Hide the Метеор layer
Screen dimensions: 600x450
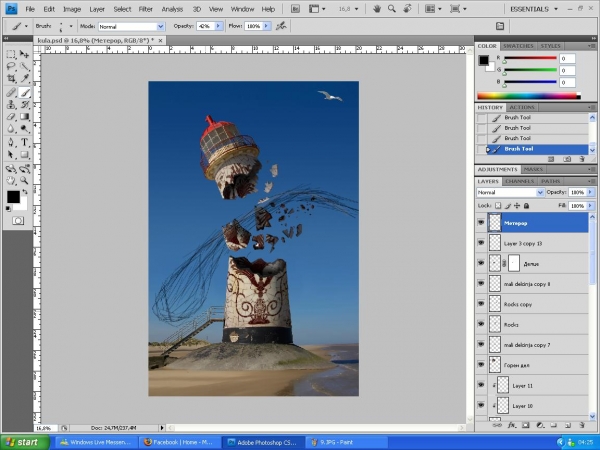481,223
